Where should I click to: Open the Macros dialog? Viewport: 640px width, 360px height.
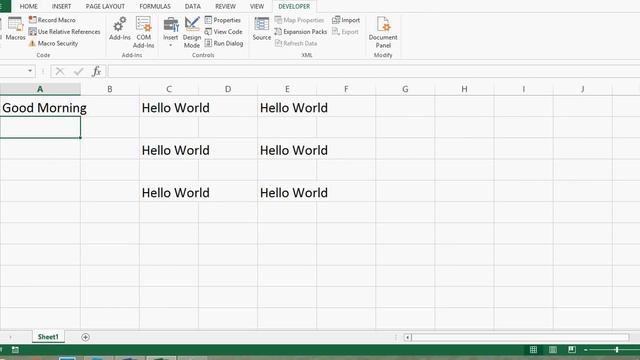point(16,29)
